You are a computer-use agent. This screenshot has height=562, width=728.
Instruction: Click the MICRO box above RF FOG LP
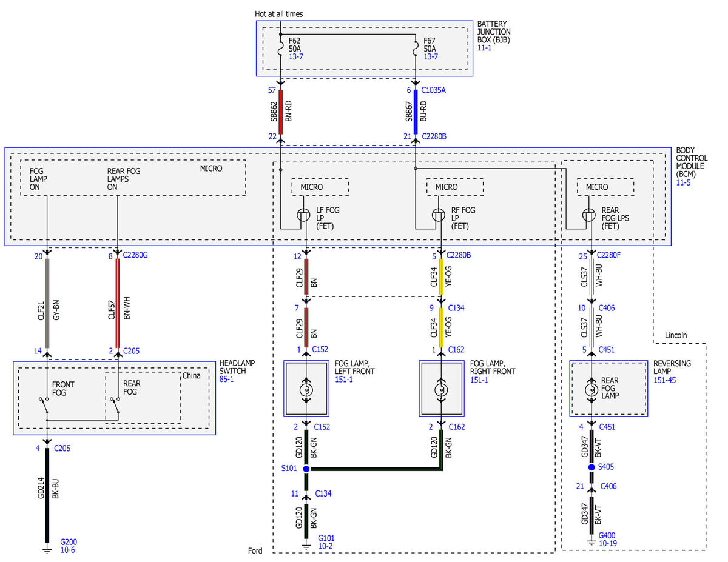[455, 187]
